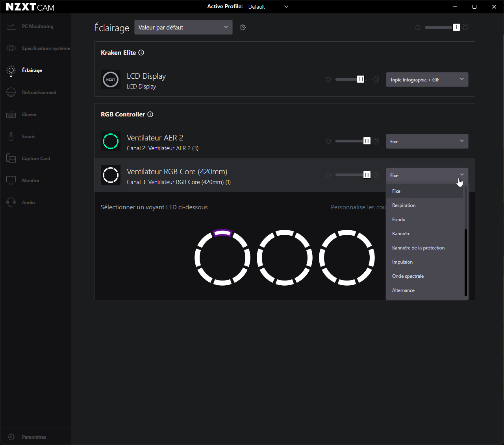The height and width of the screenshot is (445, 504).
Task: Click Ventilateur RGB Core dim brightness icon
Action: (328, 175)
